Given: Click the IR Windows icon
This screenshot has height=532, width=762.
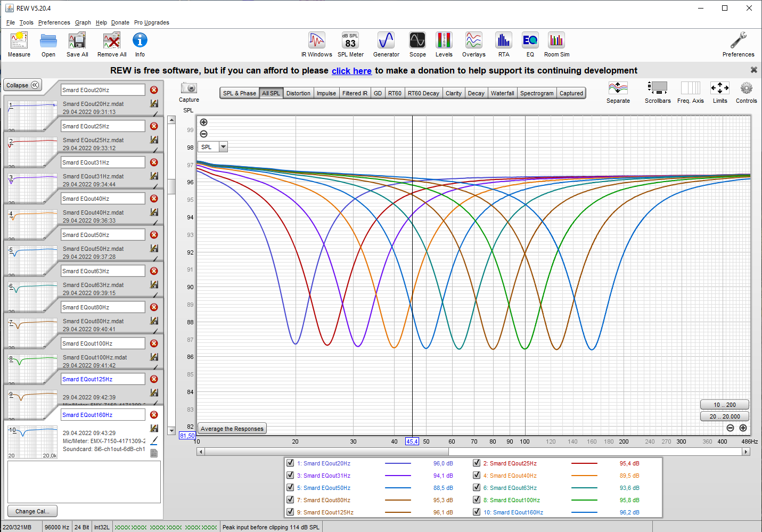Looking at the screenshot, I should pyautogui.click(x=316, y=41).
